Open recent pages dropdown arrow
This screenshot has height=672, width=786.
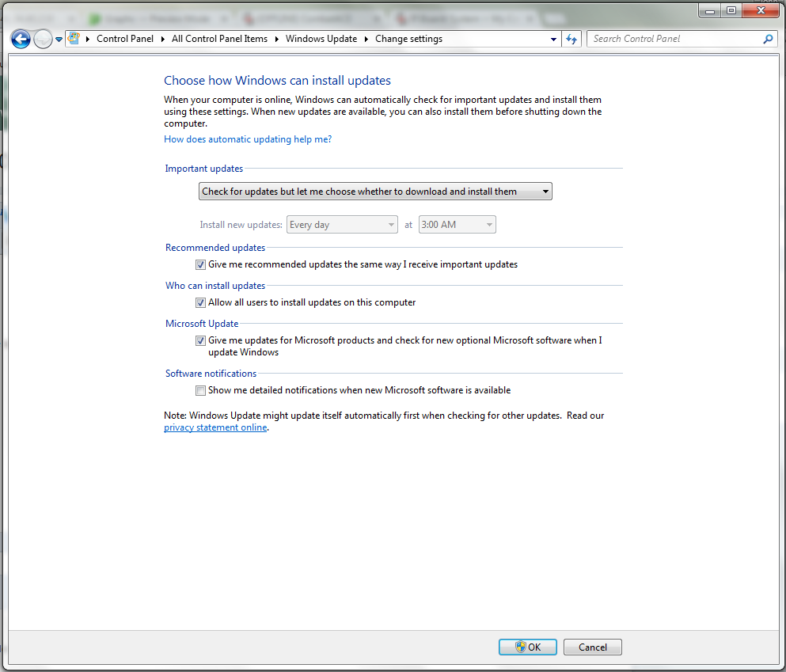(x=59, y=39)
